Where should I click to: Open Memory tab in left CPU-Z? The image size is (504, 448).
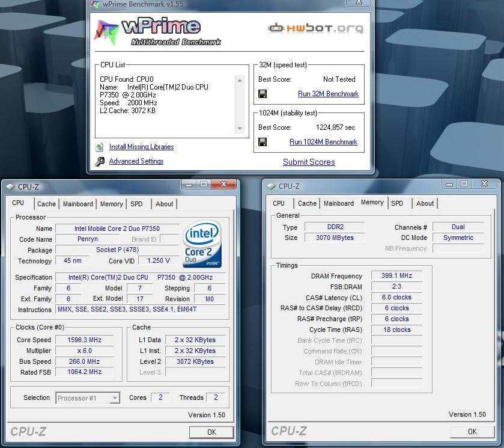pyautogui.click(x=112, y=204)
